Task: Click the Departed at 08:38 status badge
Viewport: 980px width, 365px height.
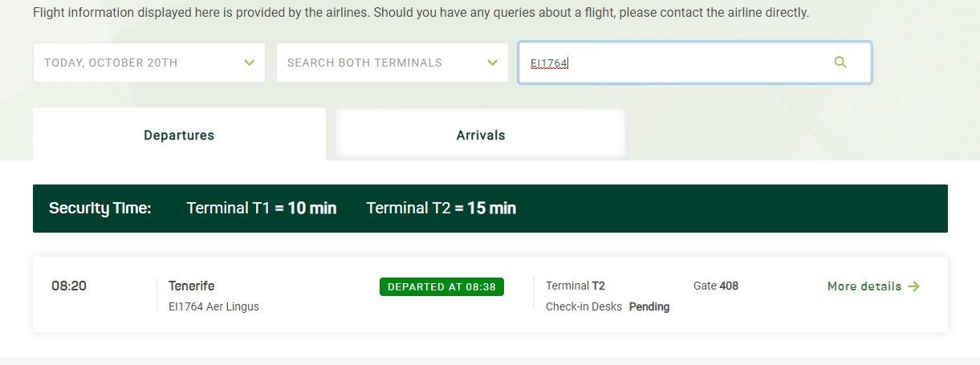Action: [x=441, y=287]
